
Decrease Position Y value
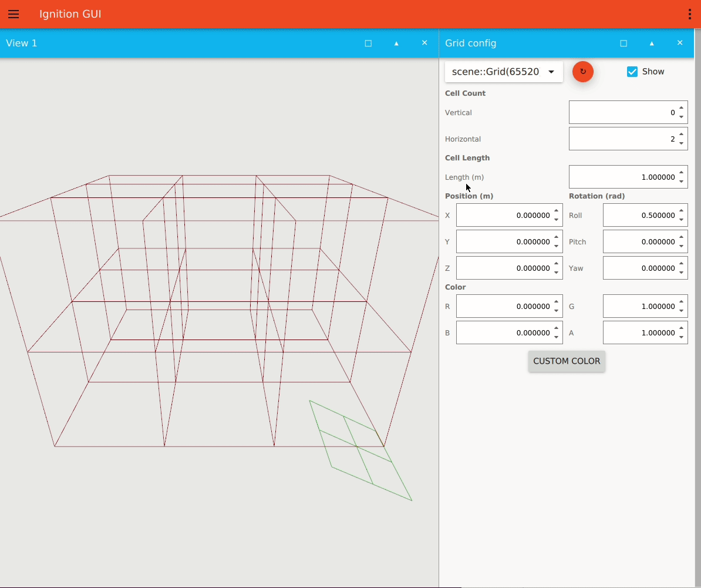point(556,246)
